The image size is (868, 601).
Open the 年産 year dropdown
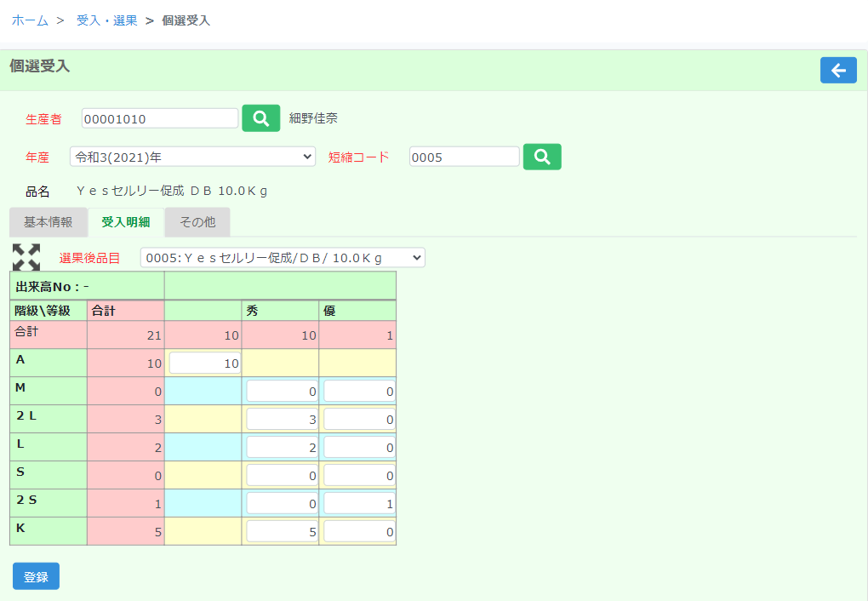pyautogui.click(x=192, y=157)
